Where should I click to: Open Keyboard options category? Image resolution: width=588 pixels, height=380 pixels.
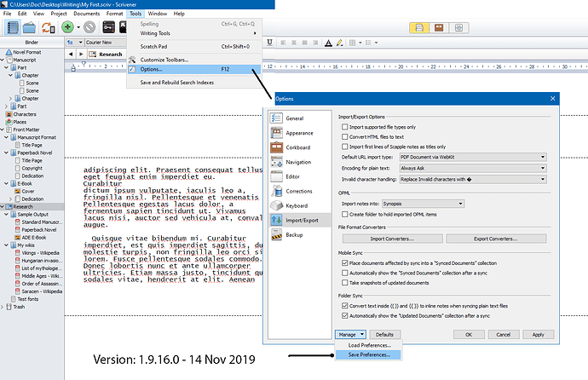300,205
